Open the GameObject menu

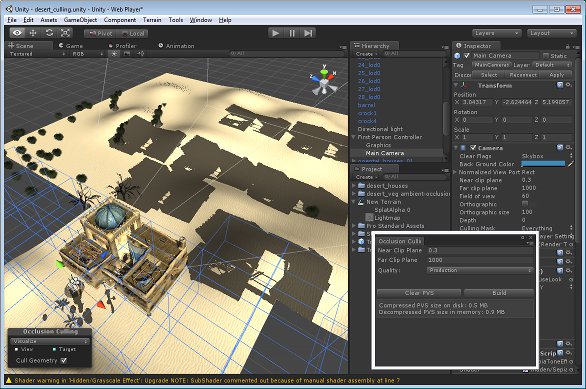pyautogui.click(x=80, y=20)
